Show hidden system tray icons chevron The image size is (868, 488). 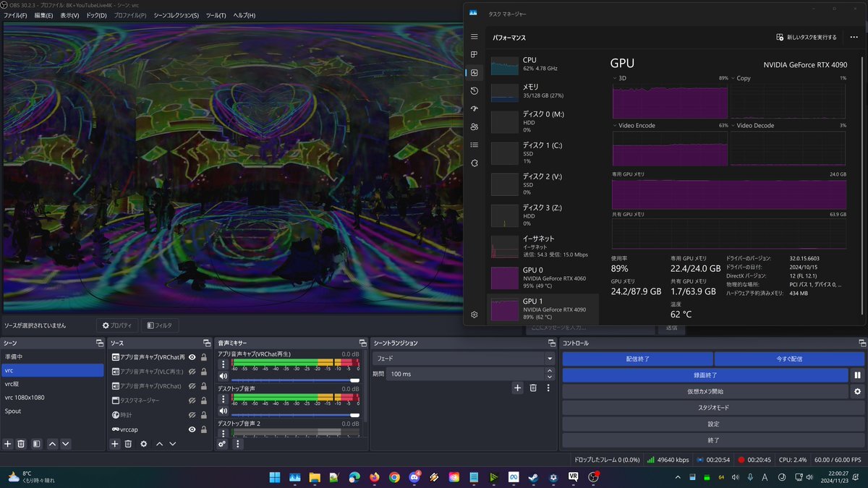point(676,477)
